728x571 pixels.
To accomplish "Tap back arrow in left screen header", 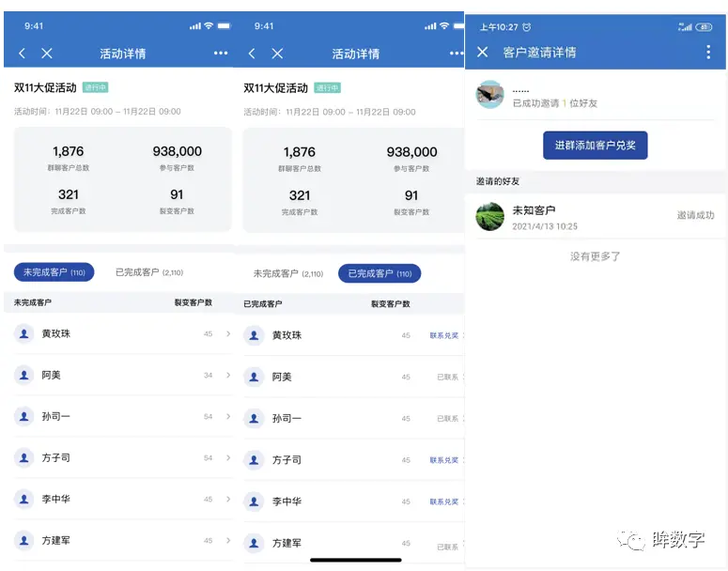I will (x=23, y=54).
